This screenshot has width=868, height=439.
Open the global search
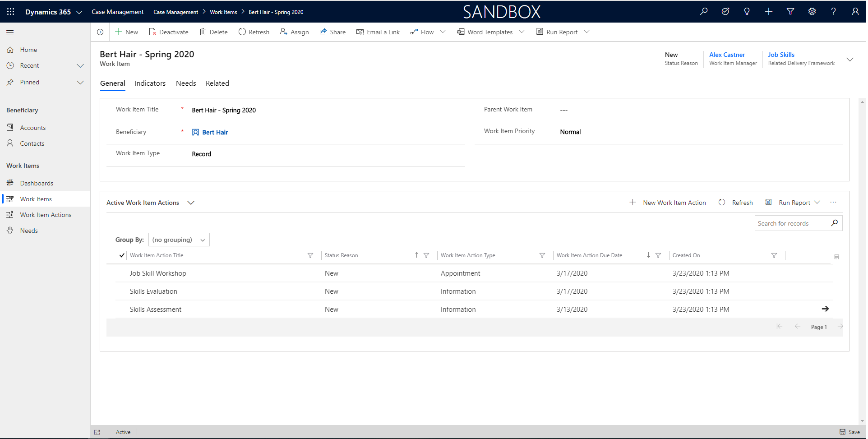point(704,11)
